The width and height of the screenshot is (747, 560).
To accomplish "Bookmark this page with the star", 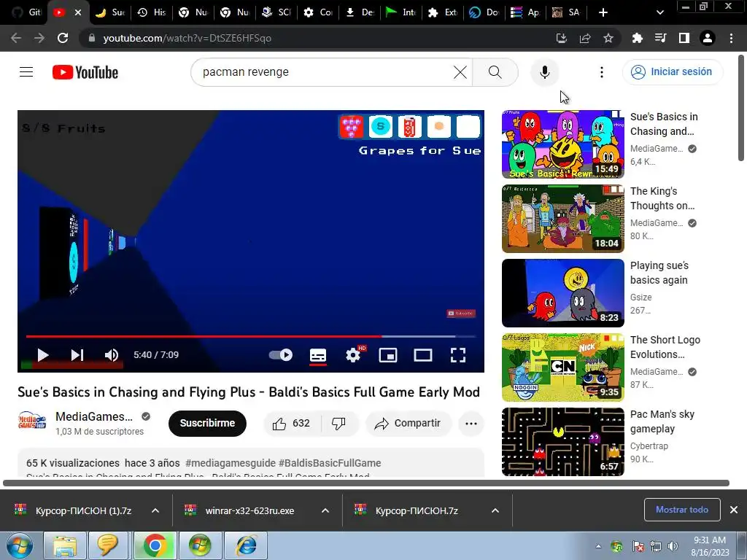I will pos(608,38).
